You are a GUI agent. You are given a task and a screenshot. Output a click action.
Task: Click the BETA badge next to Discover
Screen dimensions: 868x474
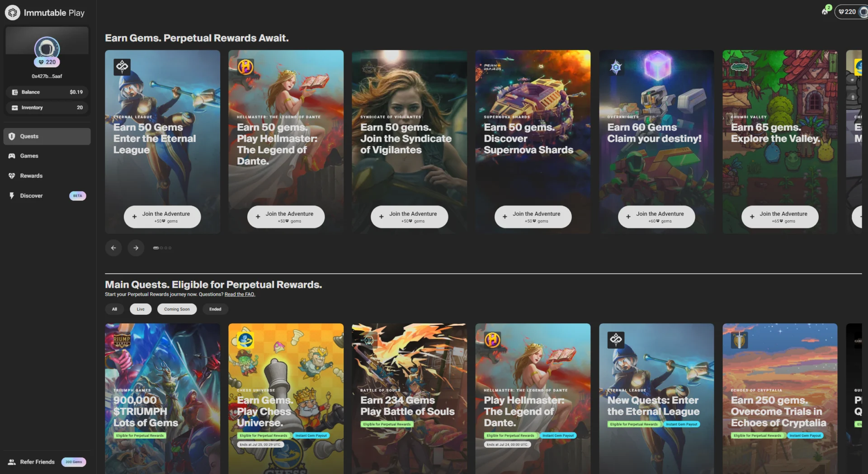click(77, 196)
